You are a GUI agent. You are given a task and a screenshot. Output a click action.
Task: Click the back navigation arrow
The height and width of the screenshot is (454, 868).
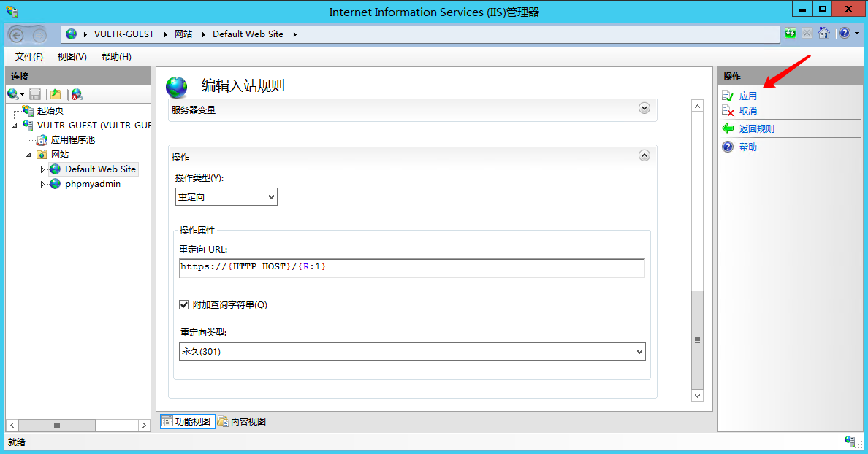[x=17, y=36]
